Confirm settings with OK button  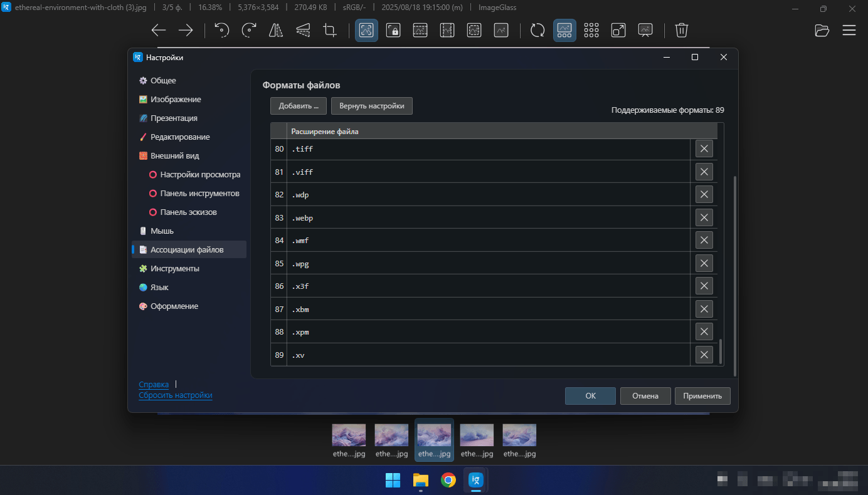pos(590,396)
